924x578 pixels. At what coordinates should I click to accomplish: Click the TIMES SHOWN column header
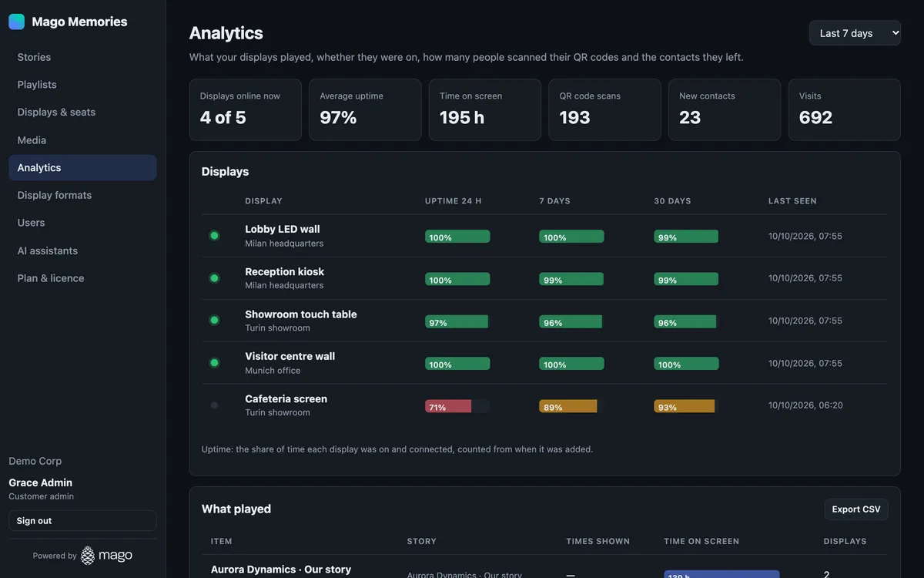coord(598,542)
